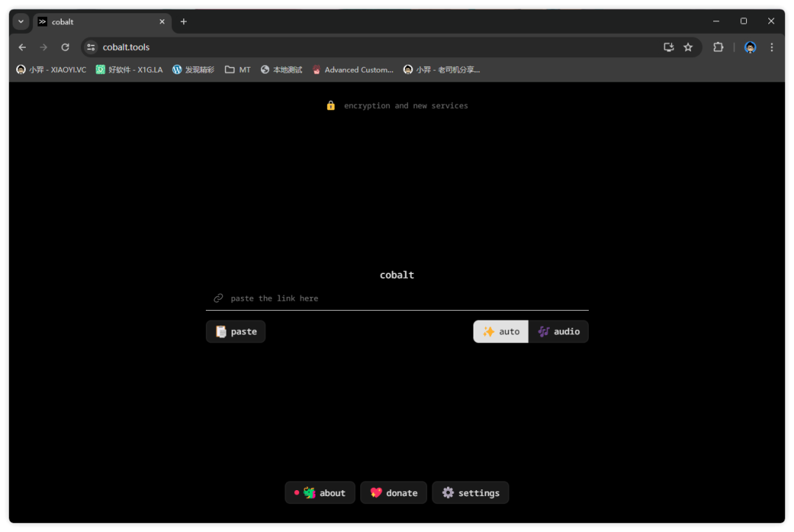Open the Extensions puzzle icon
This screenshot has width=794, height=532.
718,47
